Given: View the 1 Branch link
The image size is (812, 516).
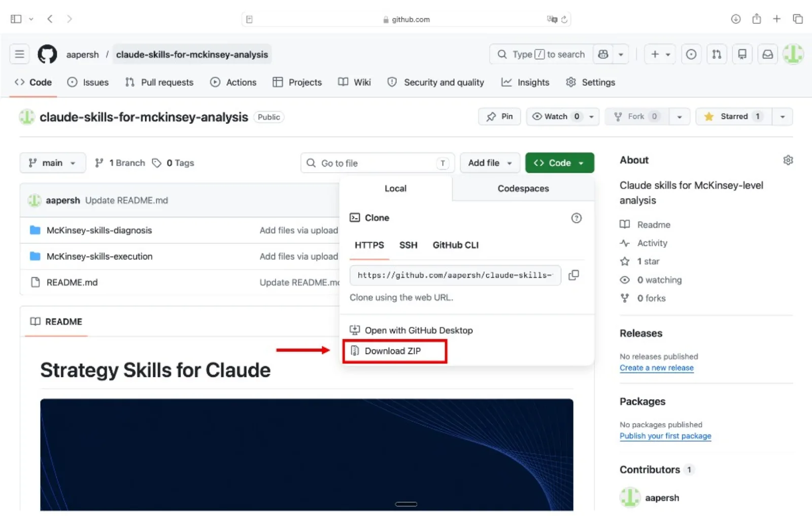Looking at the screenshot, I should tap(120, 163).
